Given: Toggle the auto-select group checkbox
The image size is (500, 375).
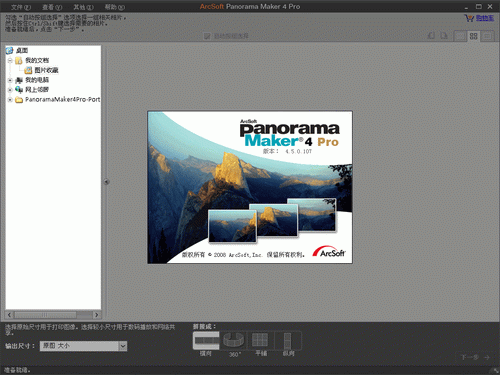Looking at the screenshot, I should coord(207,36).
